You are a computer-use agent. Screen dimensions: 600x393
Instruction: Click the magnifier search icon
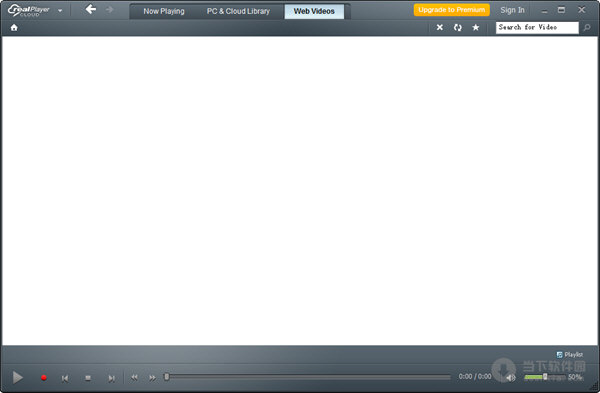click(587, 28)
